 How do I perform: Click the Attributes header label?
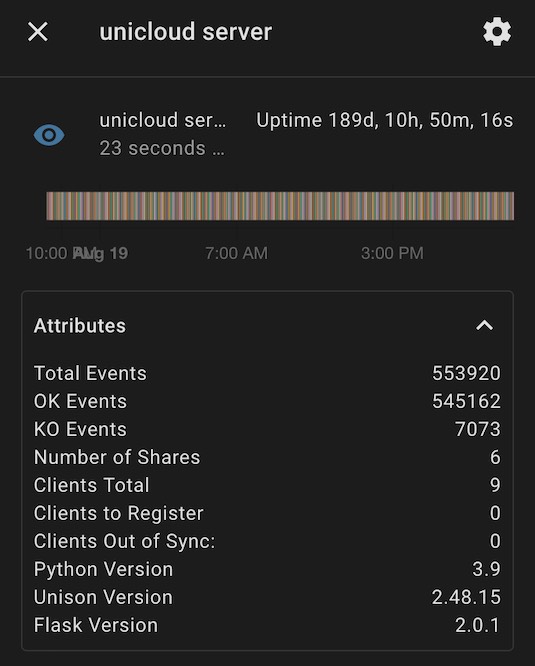(80, 326)
